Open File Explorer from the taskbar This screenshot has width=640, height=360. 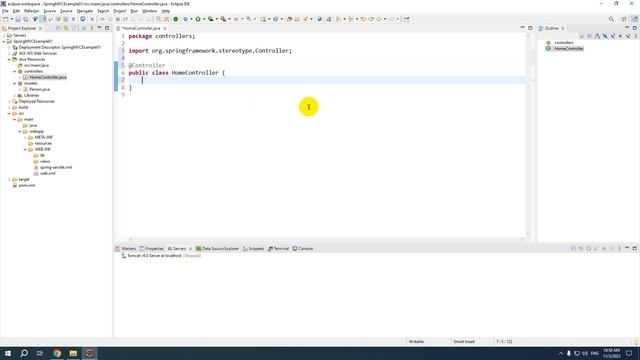point(73,353)
